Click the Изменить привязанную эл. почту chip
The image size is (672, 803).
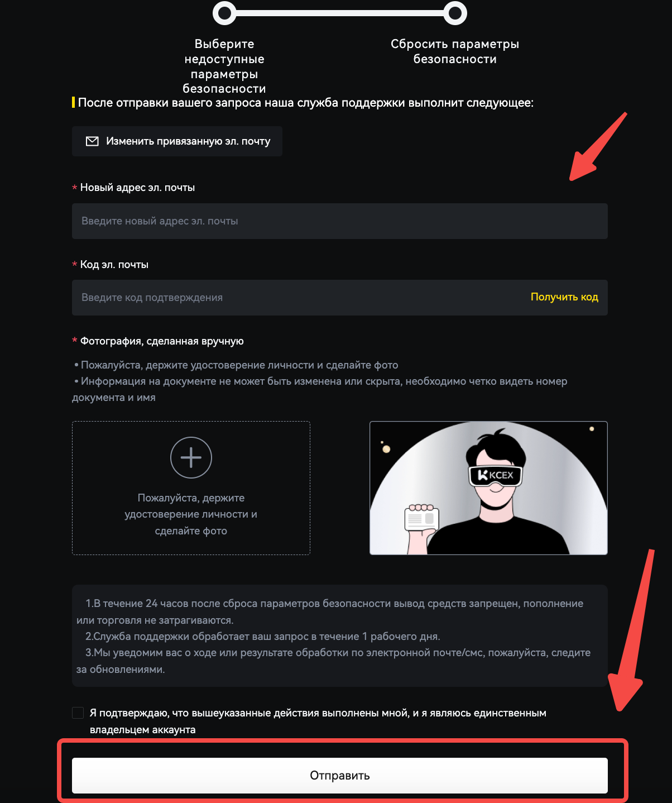177,141
